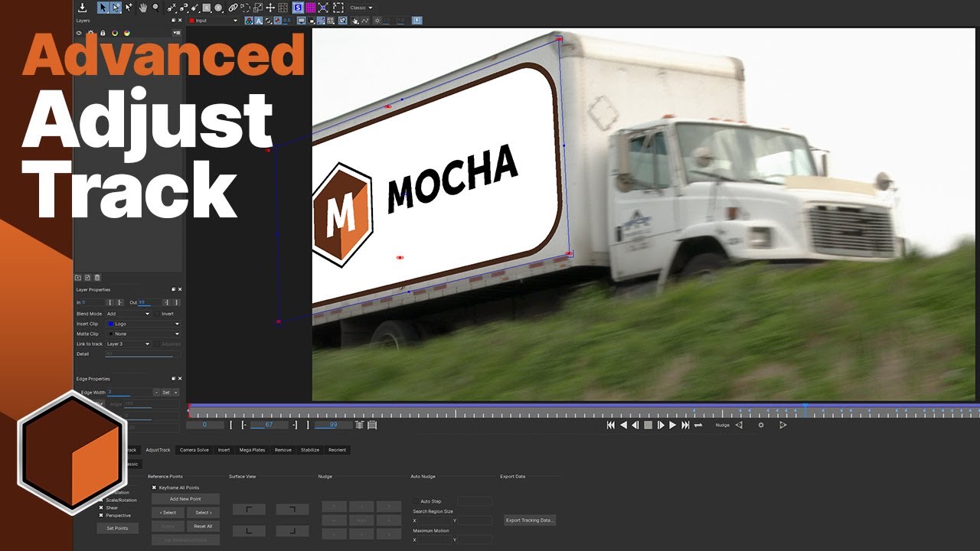Screen dimensions: 980x551
Task: Toggle the Perspective motion checkbox
Action: (101, 515)
